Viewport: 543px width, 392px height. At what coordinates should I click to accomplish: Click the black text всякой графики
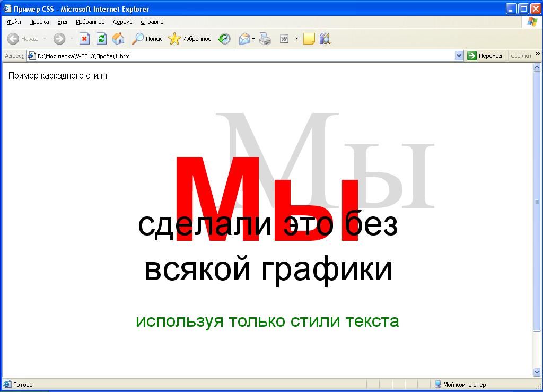tap(268, 270)
